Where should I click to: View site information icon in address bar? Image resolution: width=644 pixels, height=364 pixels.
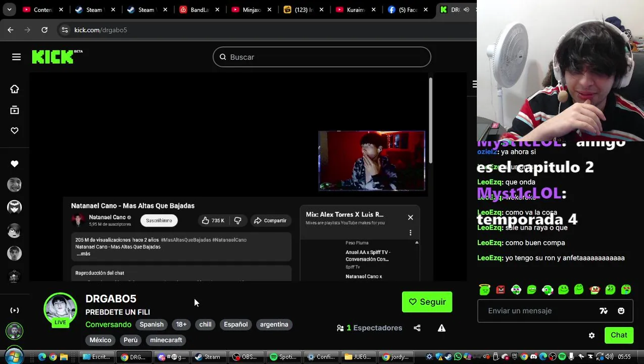click(65, 30)
